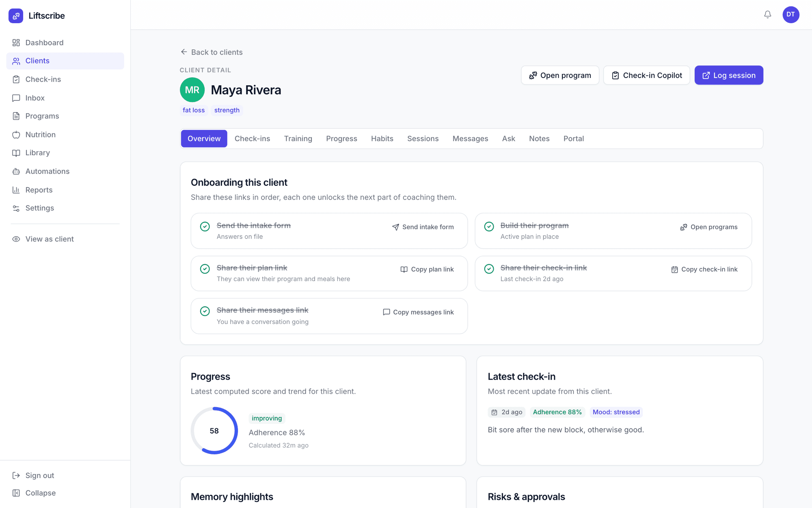Open the Habits tab

[x=382, y=139]
